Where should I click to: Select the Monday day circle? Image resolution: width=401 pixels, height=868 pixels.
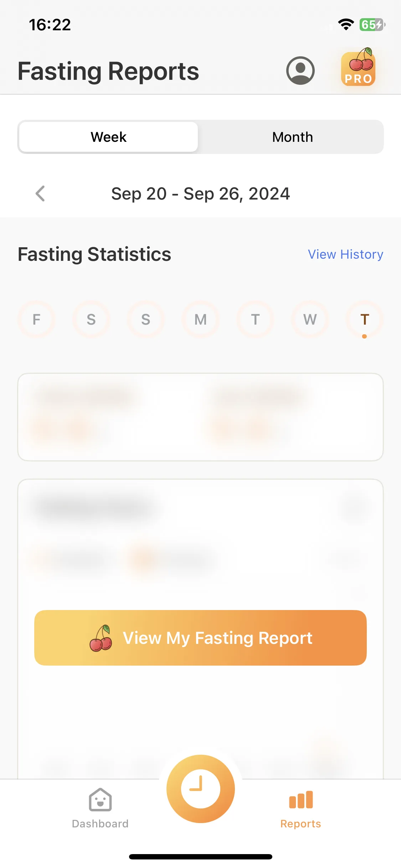pyautogui.click(x=200, y=319)
